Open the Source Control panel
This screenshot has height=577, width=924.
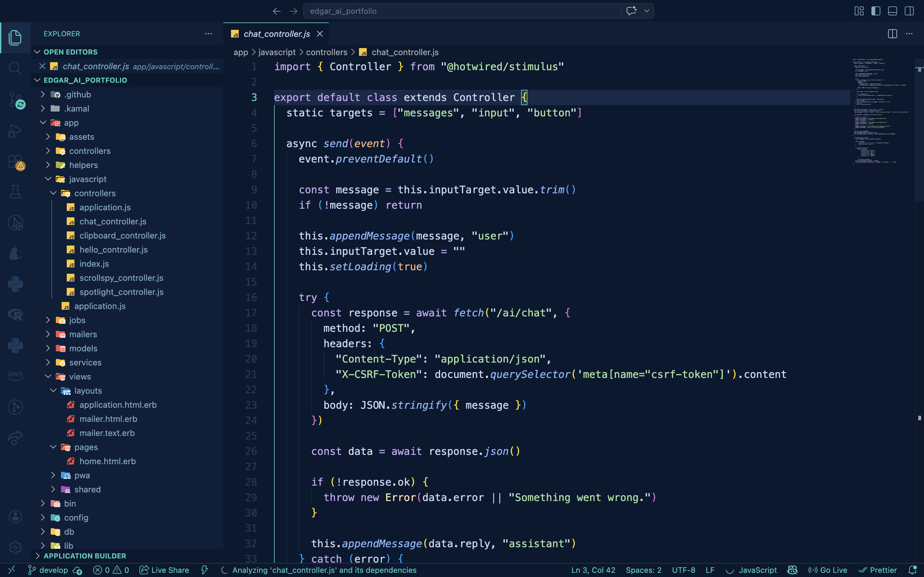(x=15, y=100)
